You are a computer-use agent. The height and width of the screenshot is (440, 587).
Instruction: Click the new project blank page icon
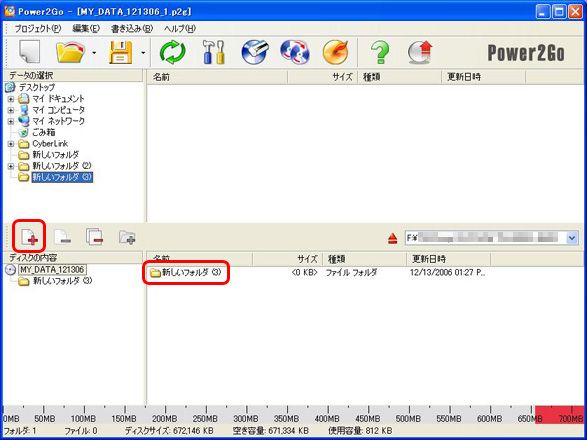[30, 52]
